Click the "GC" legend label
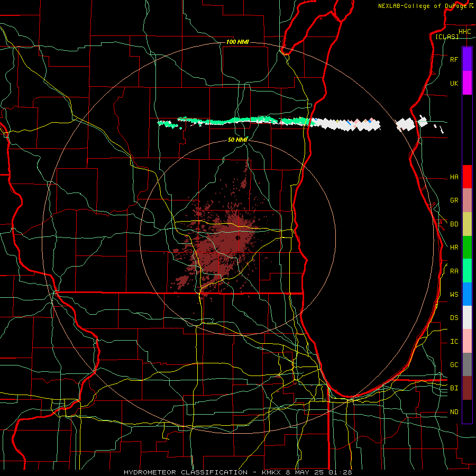476x476 pixels. pos(454,365)
